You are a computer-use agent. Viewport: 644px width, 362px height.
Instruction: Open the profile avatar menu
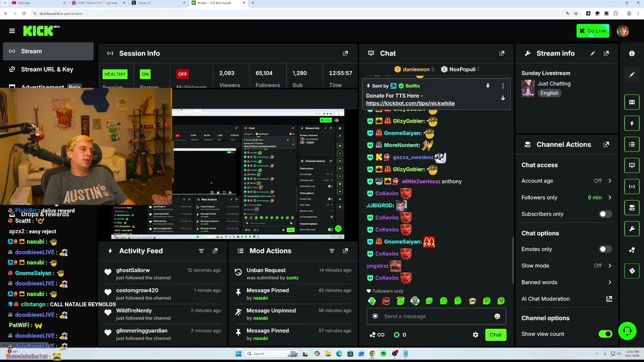point(623,31)
